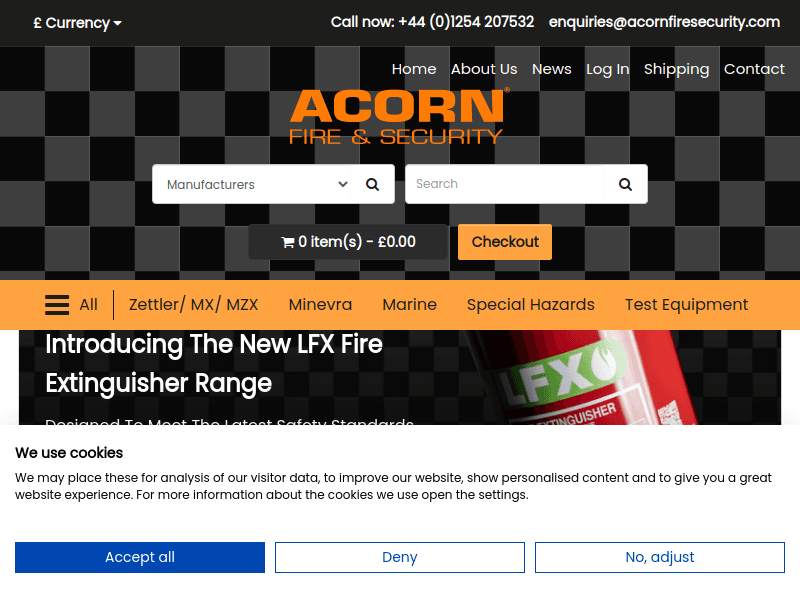Image resolution: width=800 pixels, height=600 pixels.
Task: Navigate to the Shipping page
Action: pyautogui.click(x=677, y=69)
